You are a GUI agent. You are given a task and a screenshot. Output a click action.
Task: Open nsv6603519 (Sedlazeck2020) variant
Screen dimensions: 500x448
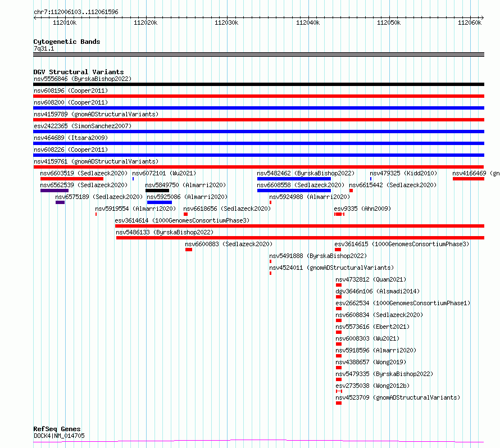(x=84, y=173)
